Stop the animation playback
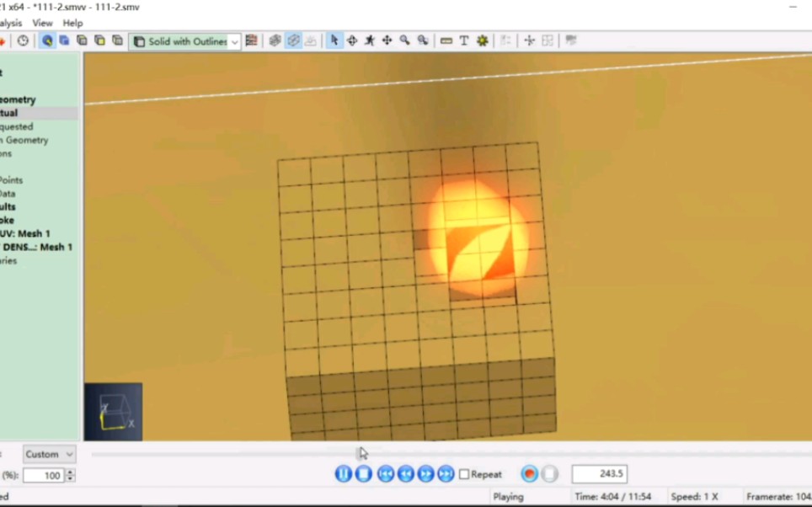This screenshot has height=507, width=812. (x=364, y=474)
